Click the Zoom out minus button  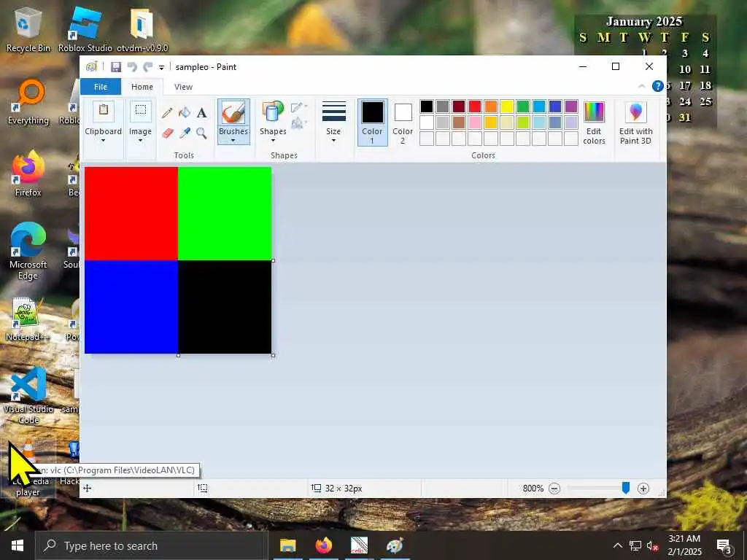tap(554, 489)
